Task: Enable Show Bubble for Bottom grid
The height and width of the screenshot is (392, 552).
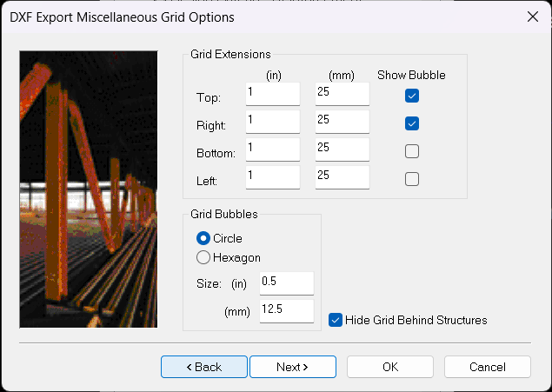Action: (x=412, y=151)
